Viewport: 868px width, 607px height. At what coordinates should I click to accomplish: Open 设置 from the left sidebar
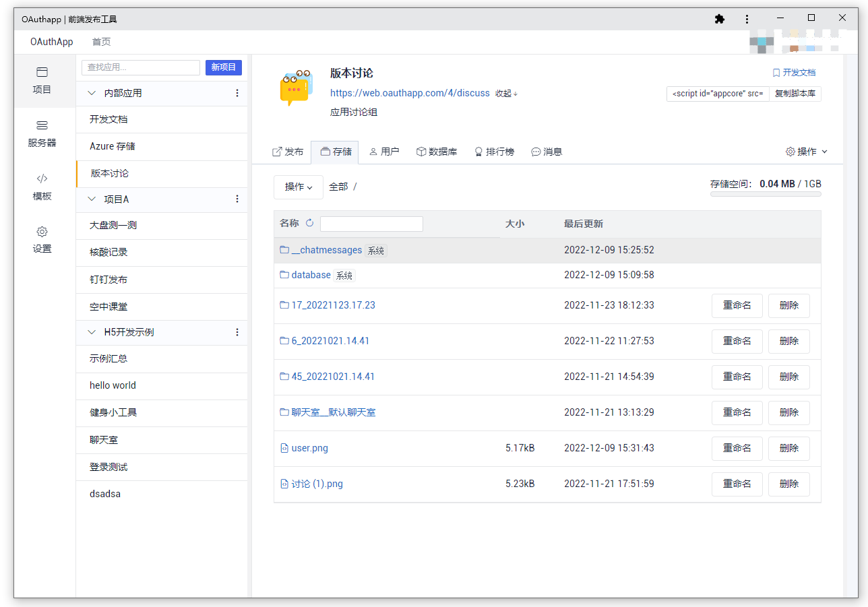coord(42,239)
